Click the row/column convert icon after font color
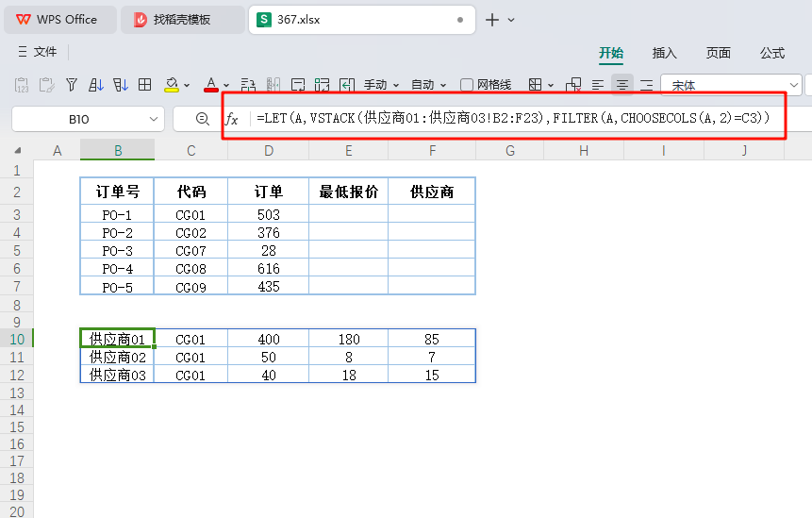Image resolution: width=812 pixels, height=518 pixels. [x=248, y=84]
